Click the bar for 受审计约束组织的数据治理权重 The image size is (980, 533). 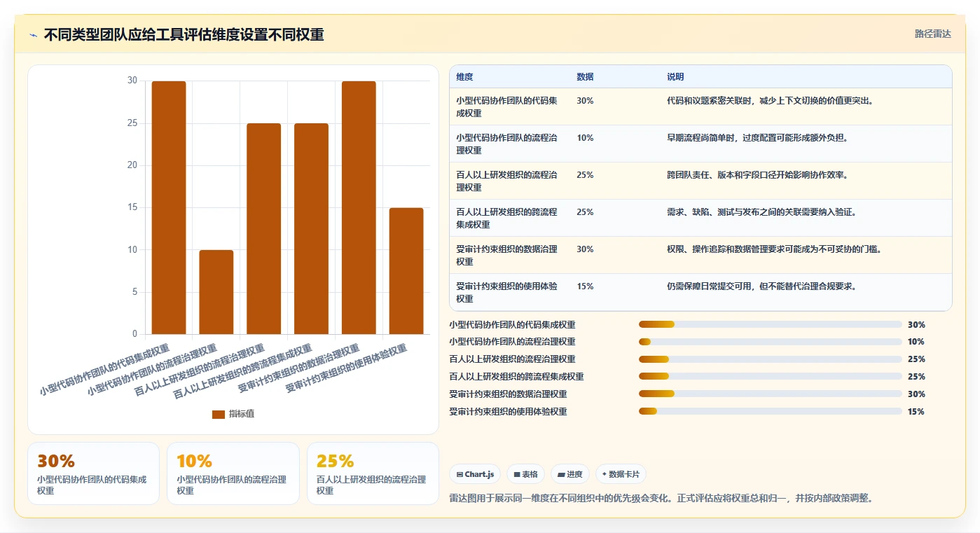click(x=359, y=207)
